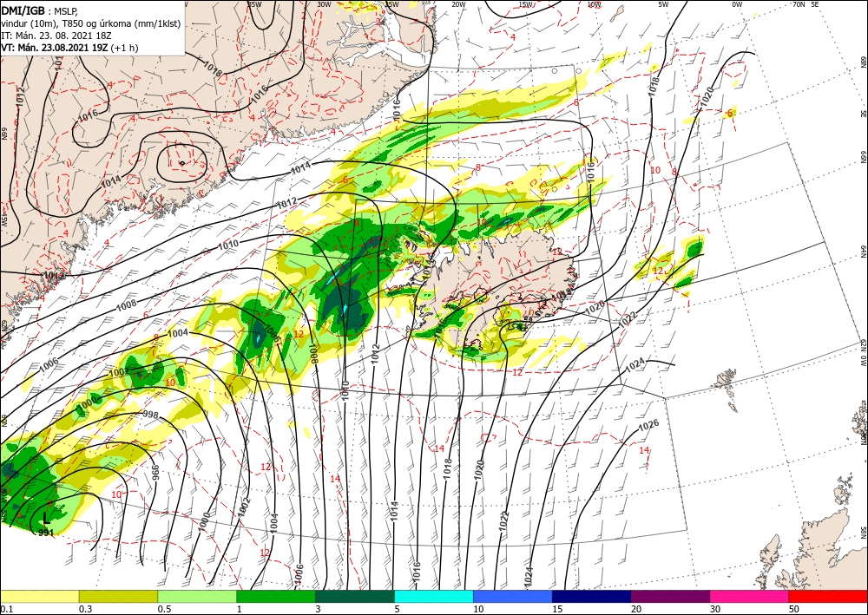This screenshot has height=615, width=868.
Task: Click the legend value label "0.1"
Action: click(7, 609)
